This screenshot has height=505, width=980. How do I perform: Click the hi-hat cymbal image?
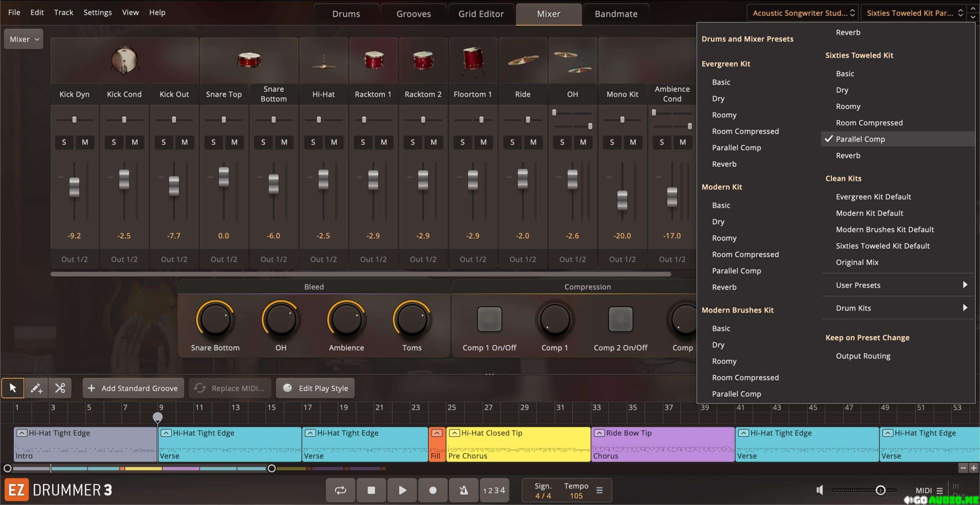point(323,62)
